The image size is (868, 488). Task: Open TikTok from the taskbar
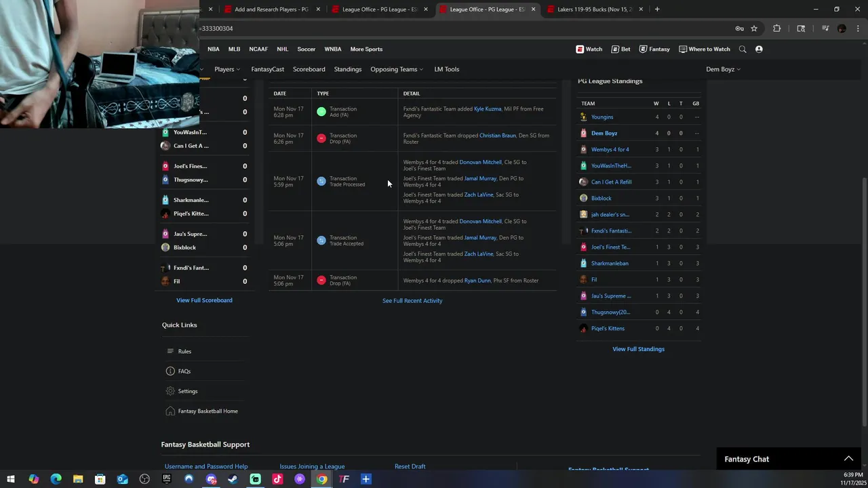pos(277,479)
